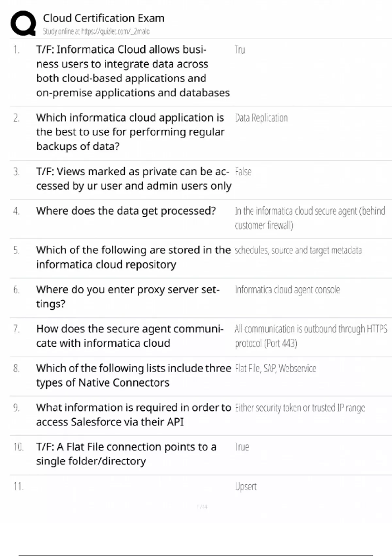The width and height of the screenshot is (392, 556).
Task: Select the question about where data gets processed
Action: (126, 211)
